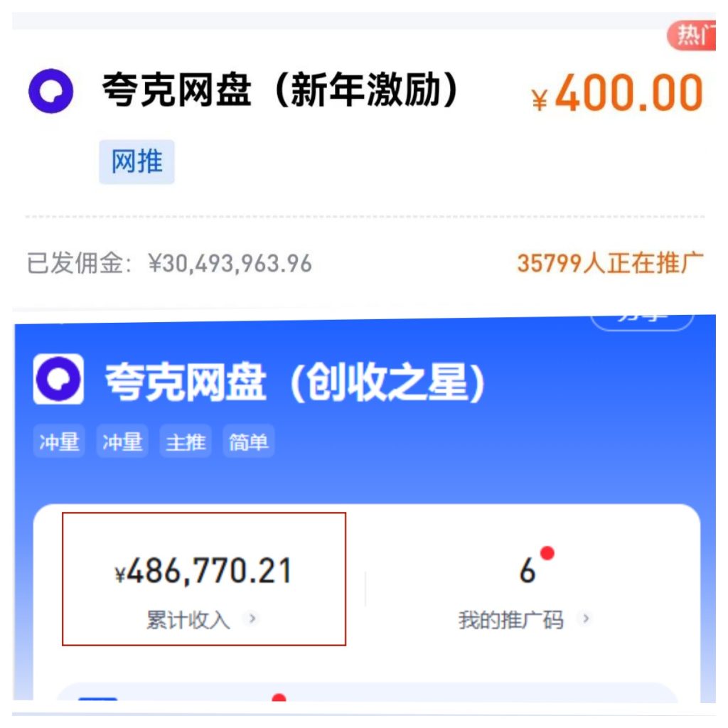
Task: Click the promo code count 6
Action: point(528,571)
